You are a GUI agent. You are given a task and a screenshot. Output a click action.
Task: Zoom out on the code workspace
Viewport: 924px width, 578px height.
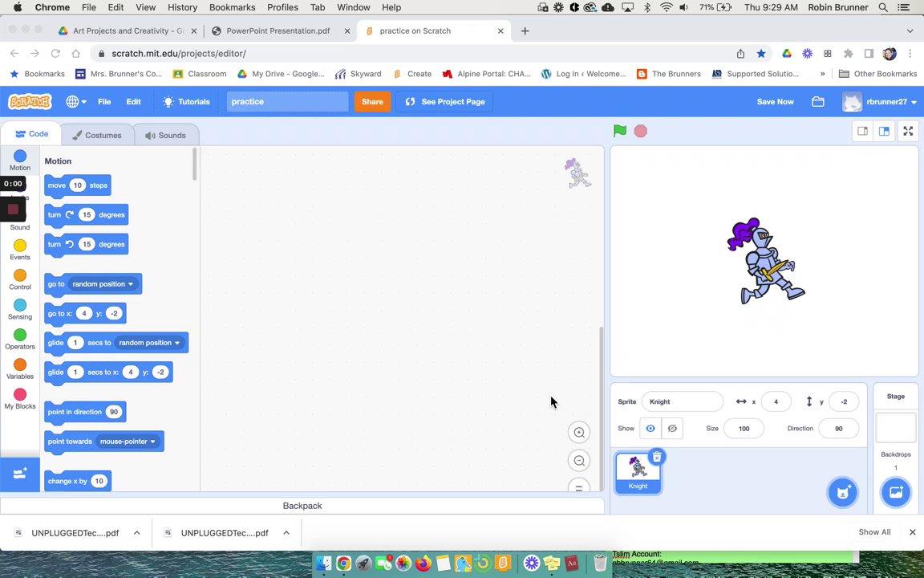click(x=579, y=461)
